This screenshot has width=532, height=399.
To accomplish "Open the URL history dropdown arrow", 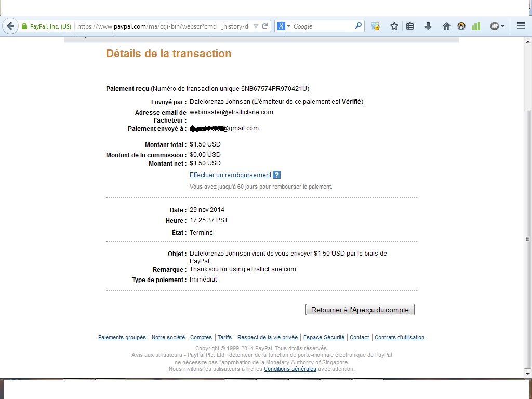I will pos(256,26).
